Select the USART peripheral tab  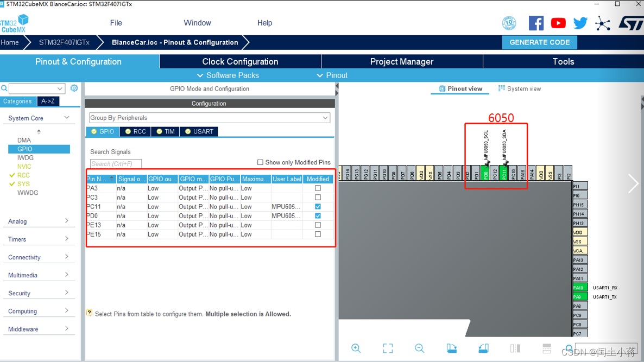pos(199,131)
